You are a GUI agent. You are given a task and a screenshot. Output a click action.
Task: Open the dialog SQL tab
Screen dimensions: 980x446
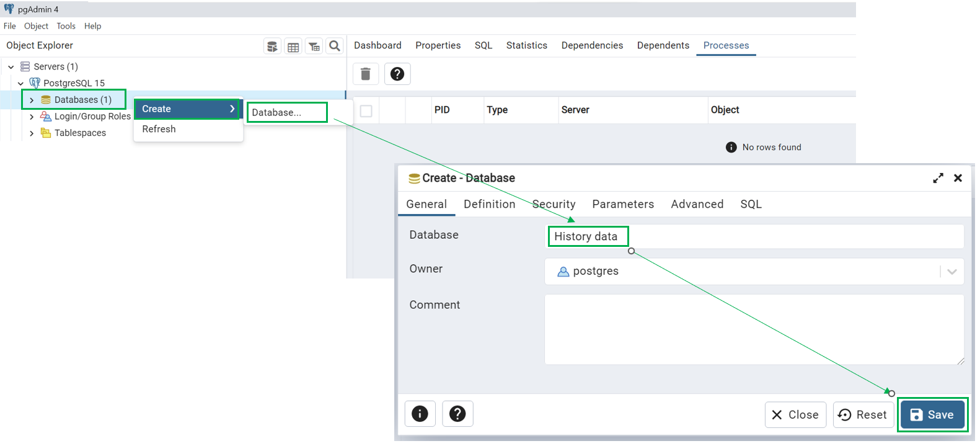751,204
